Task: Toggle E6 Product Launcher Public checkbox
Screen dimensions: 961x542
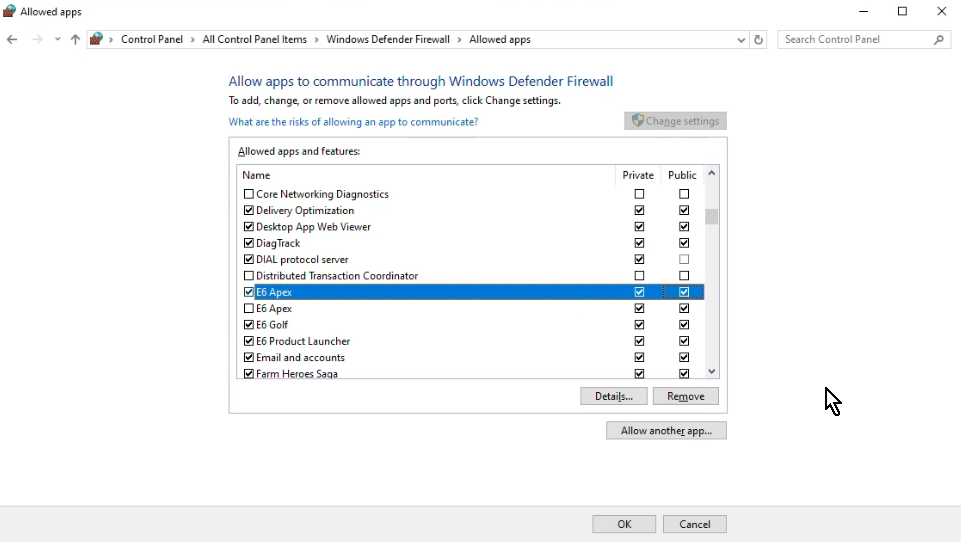Action: click(684, 341)
